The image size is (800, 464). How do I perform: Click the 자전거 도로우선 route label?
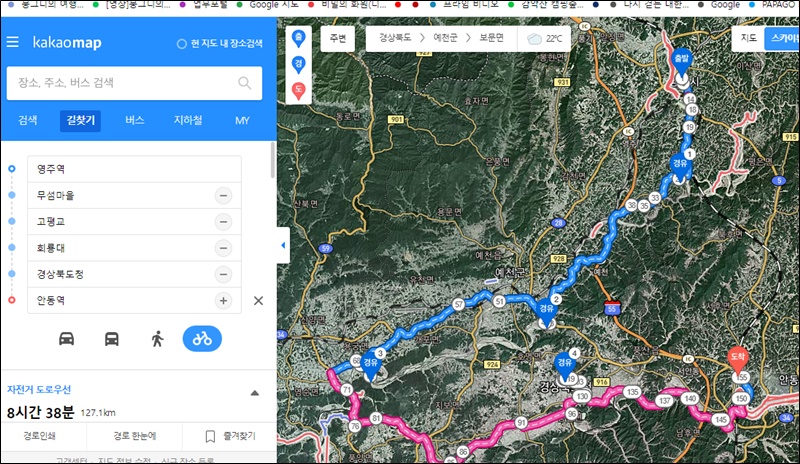(39, 389)
